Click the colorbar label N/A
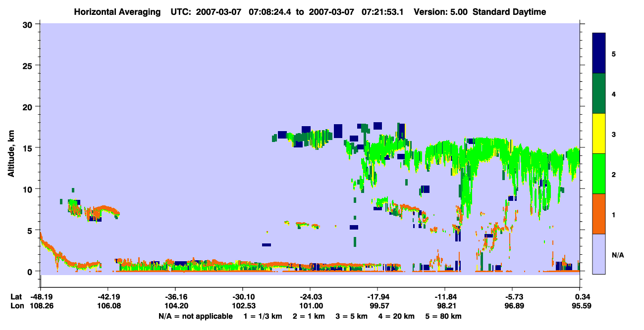Image resolution: width=644 pixels, height=330 pixels. [618, 255]
